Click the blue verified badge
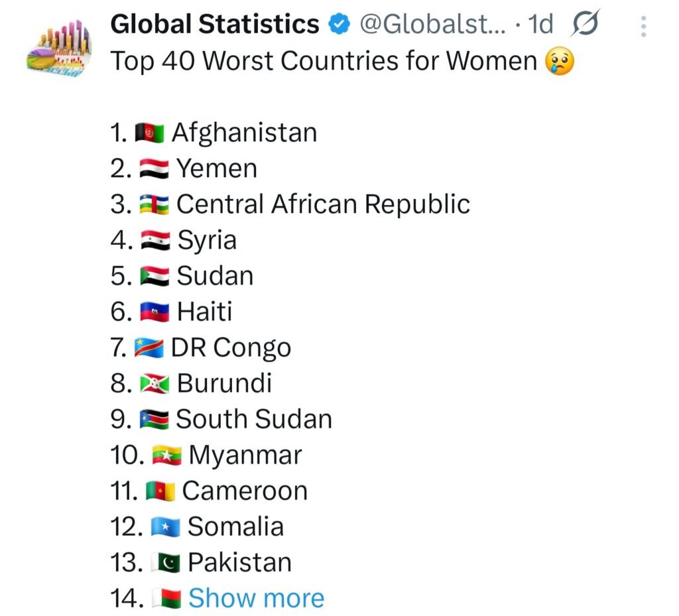The width and height of the screenshot is (679, 616). (339, 25)
